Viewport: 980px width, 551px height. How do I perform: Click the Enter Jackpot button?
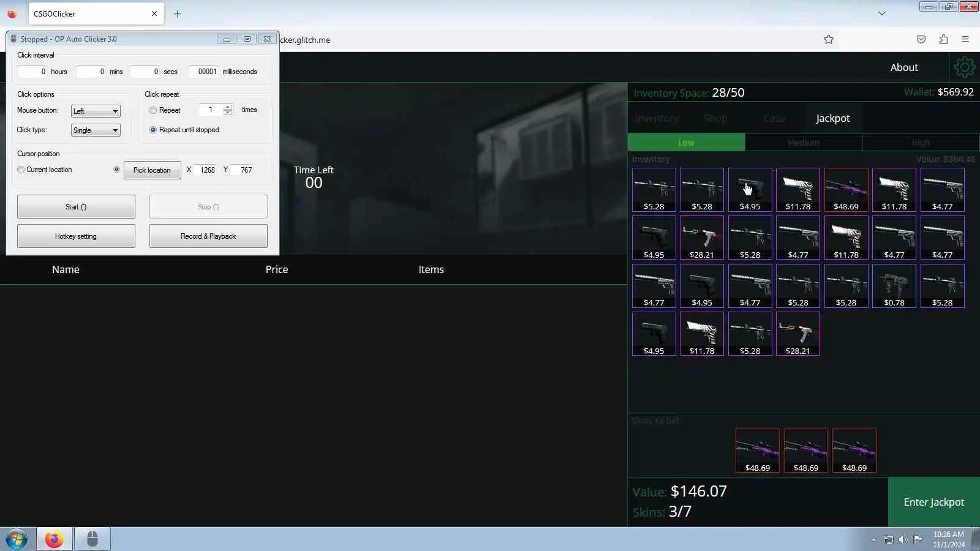tap(934, 502)
